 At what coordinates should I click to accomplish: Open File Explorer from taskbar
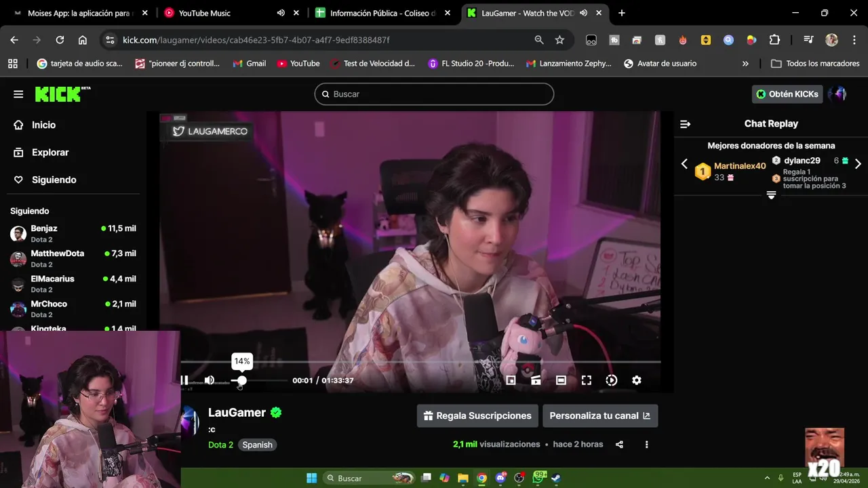[463, 478]
